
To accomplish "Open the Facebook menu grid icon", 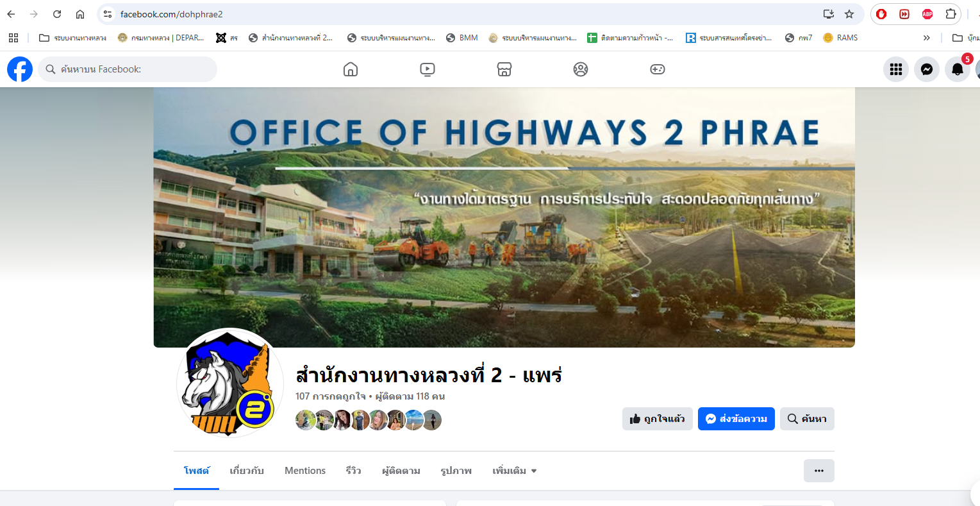I will [x=896, y=69].
